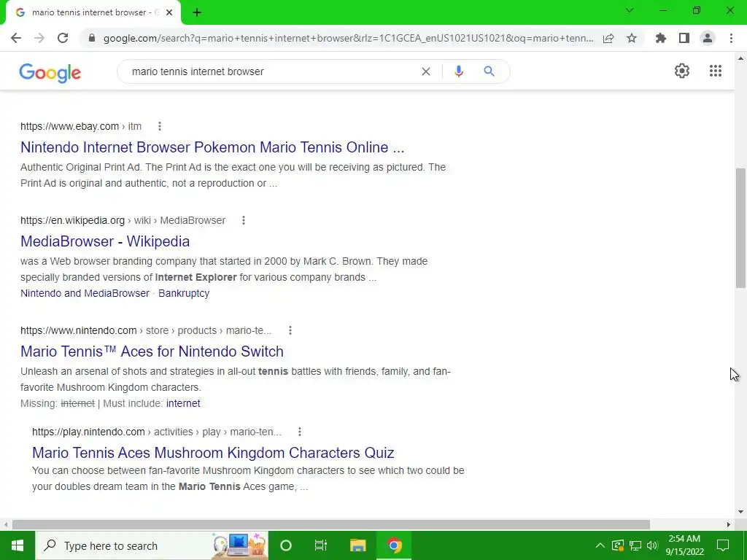This screenshot has height=560, width=747.
Task: Click the scroll-down arrow on vertical scrollbar
Action: pos(740,512)
